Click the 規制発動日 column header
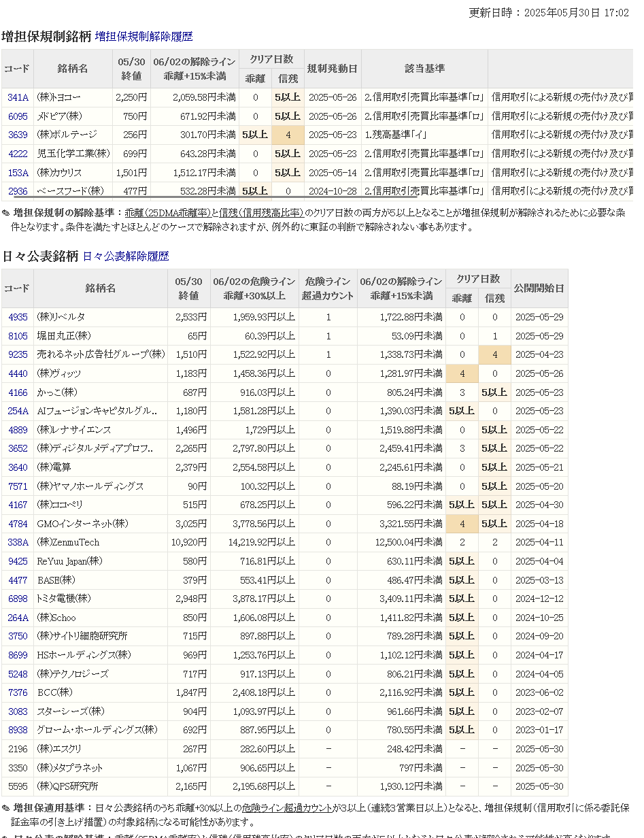Image resolution: width=644 pixels, height=838 pixels. 333,69
